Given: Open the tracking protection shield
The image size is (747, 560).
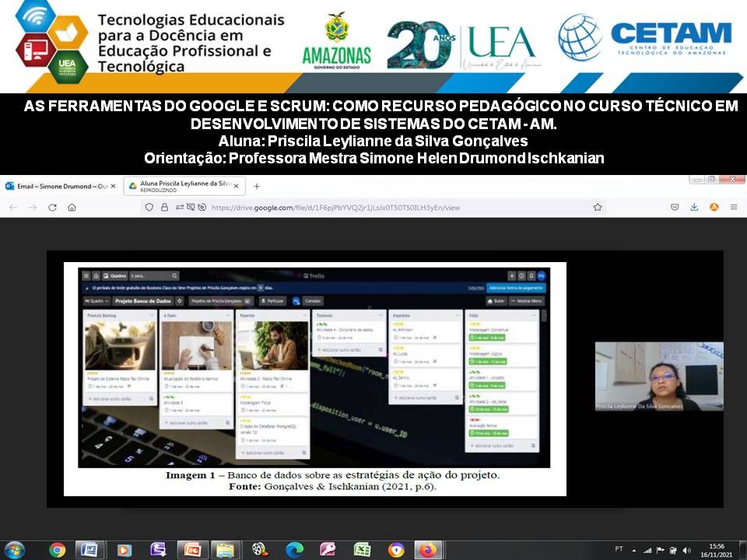Looking at the screenshot, I should [x=149, y=208].
